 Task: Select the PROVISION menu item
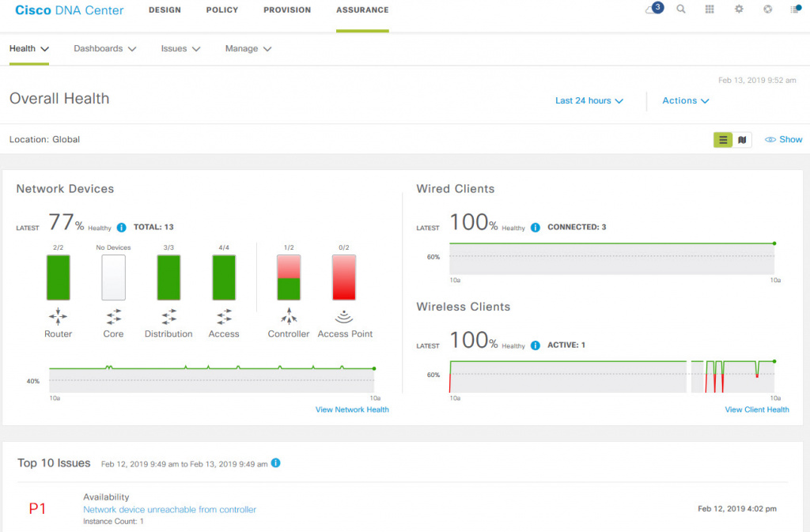[287, 10]
